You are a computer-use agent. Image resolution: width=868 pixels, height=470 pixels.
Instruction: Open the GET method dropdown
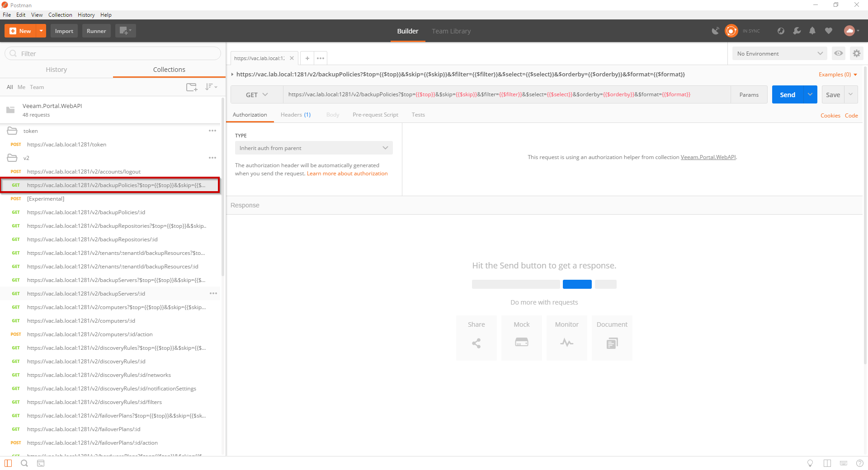[x=257, y=94]
